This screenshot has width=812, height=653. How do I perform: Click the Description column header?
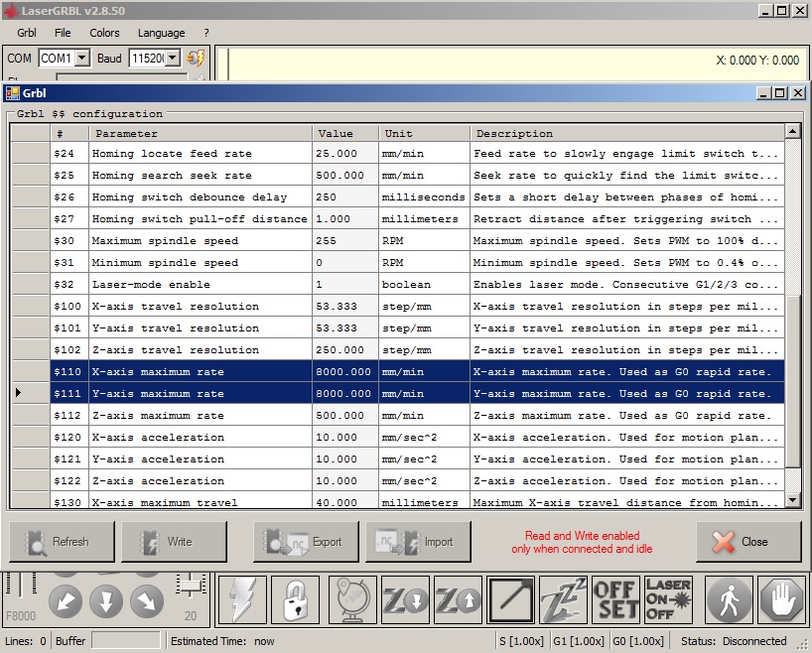coord(627,134)
